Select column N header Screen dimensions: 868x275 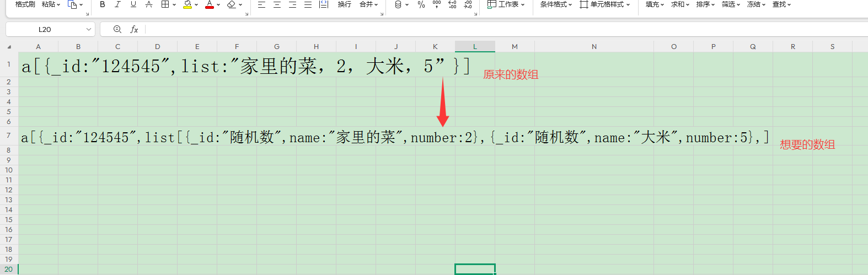tap(594, 47)
